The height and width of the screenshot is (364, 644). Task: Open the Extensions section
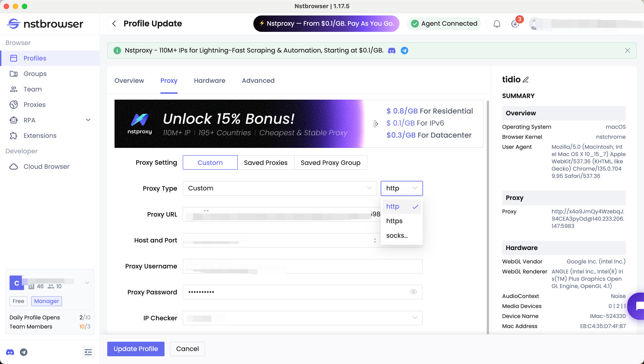pos(40,135)
